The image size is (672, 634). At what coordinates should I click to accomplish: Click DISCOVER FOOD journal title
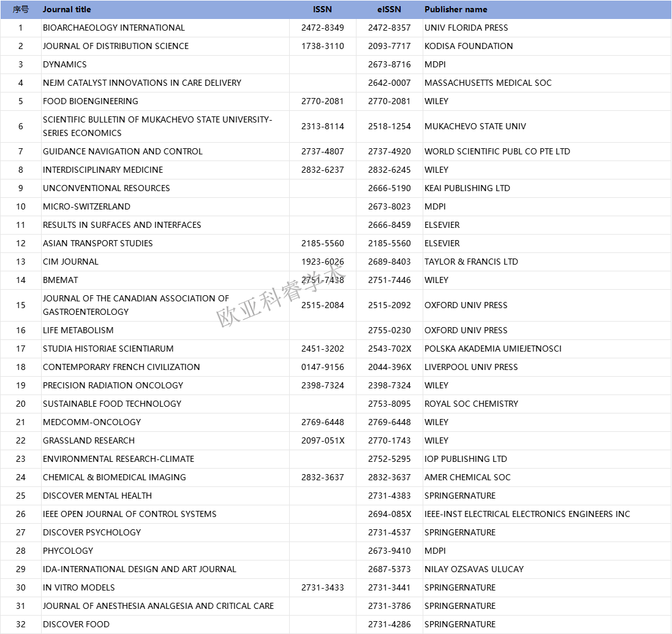pyautogui.click(x=77, y=626)
